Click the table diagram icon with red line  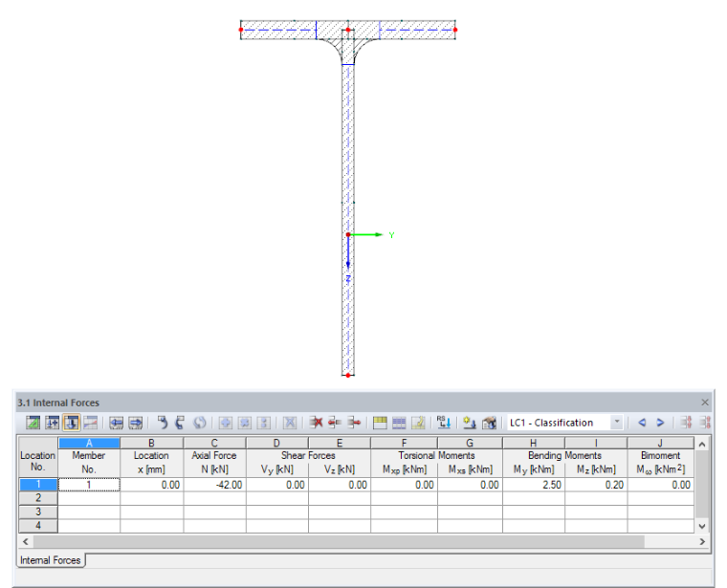[x=91, y=423]
